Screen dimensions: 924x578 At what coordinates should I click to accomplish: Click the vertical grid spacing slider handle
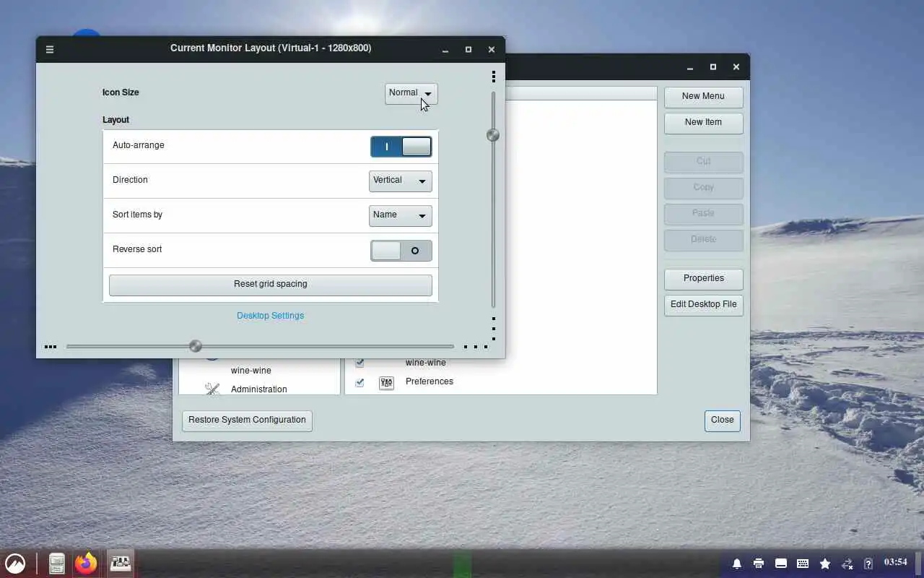coord(493,135)
